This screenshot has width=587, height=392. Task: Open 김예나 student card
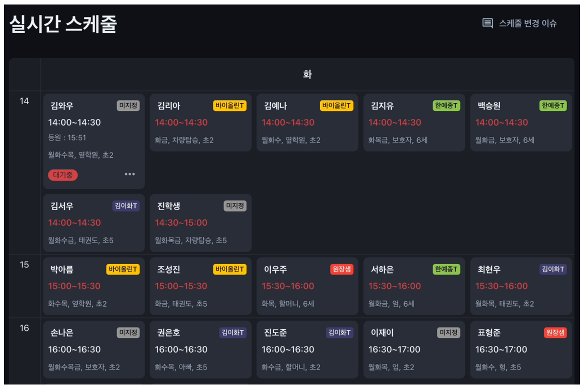(x=307, y=122)
